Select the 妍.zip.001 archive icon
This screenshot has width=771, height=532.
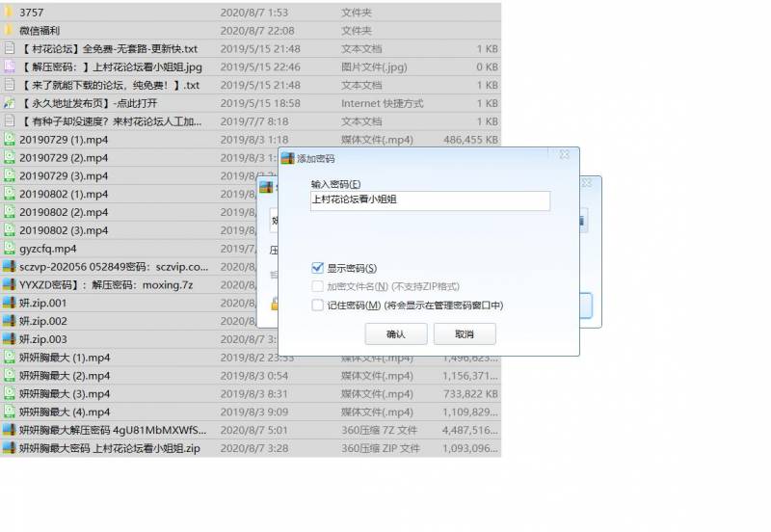(9, 304)
